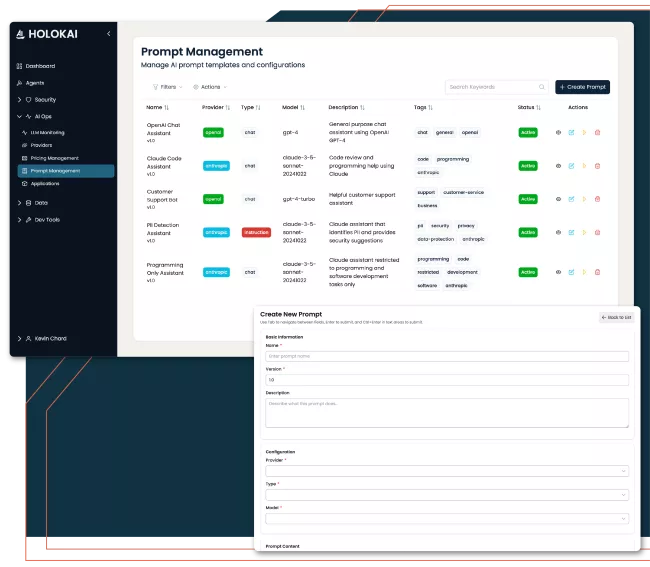View the PII Detection Assistant prompt
650x567 pixels.
[558, 233]
